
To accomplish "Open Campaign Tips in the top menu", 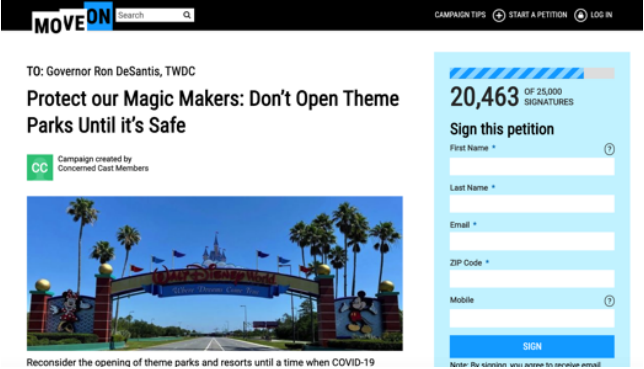I will click(x=460, y=15).
